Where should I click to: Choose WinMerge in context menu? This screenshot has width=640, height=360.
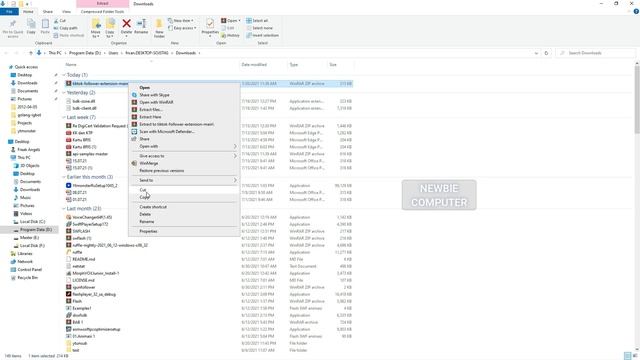coord(149,163)
